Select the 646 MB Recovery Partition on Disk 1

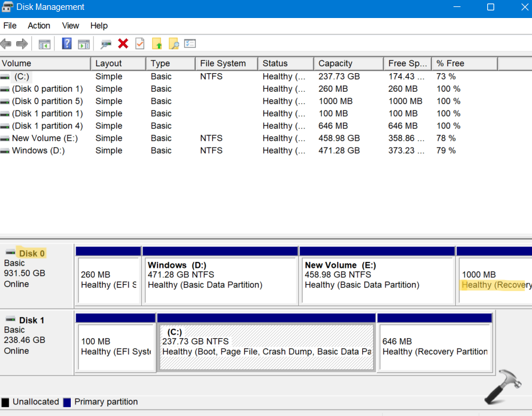[x=434, y=346]
